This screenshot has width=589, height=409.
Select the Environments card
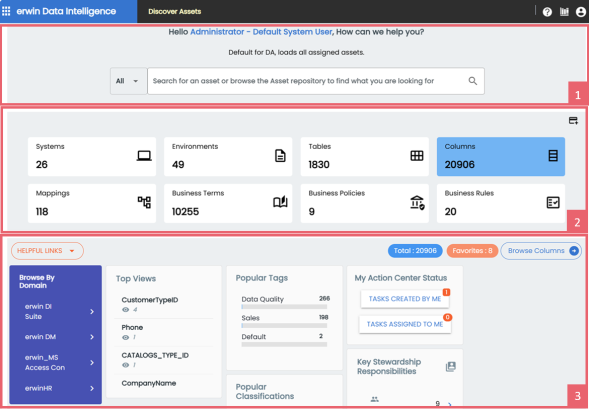pyautogui.click(x=228, y=157)
